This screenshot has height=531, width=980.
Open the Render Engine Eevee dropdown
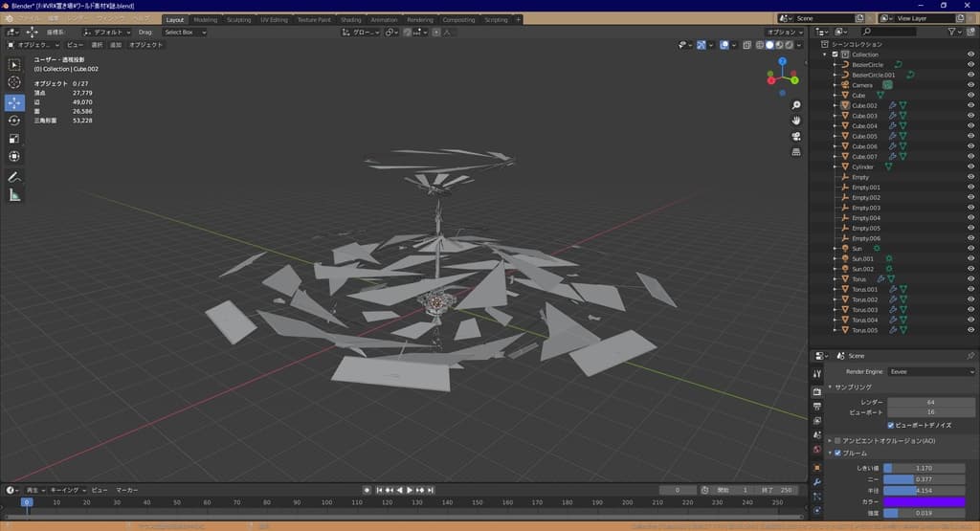pos(931,371)
